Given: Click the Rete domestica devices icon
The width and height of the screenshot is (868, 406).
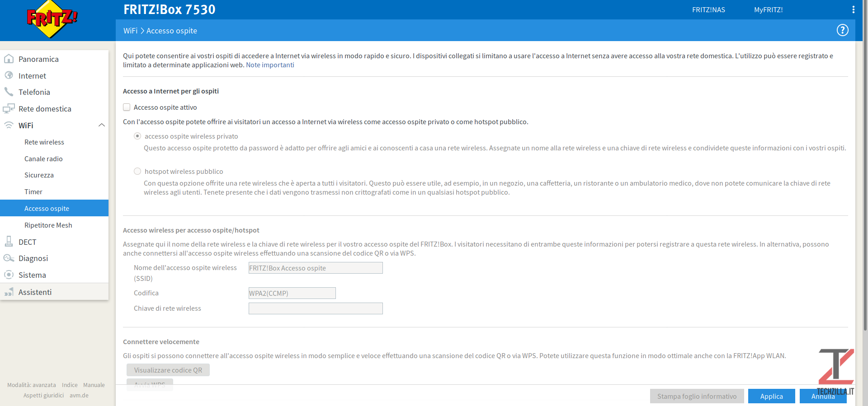Looking at the screenshot, I should [x=9, y=108].
